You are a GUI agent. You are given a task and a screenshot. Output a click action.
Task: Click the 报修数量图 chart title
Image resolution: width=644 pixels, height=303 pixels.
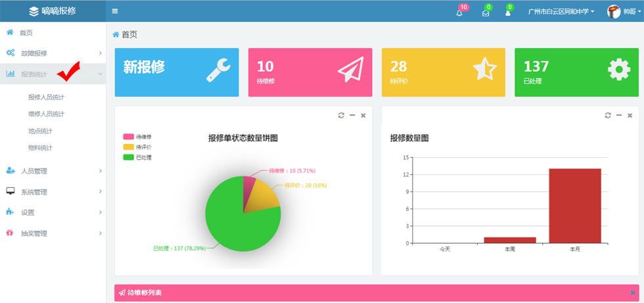click(x=409, y=139)
